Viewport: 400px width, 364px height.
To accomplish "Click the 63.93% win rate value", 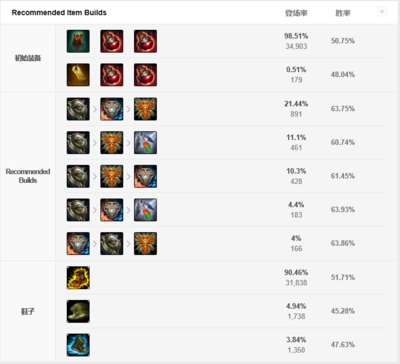I will (343, 209).
